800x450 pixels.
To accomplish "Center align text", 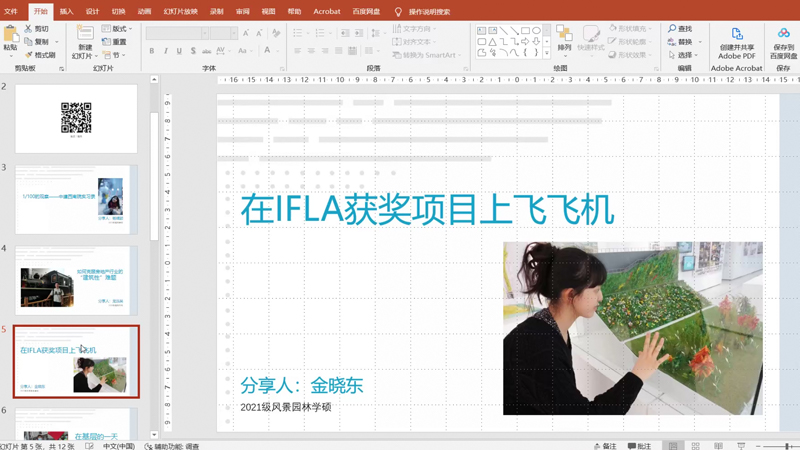I will pos(311,51).
